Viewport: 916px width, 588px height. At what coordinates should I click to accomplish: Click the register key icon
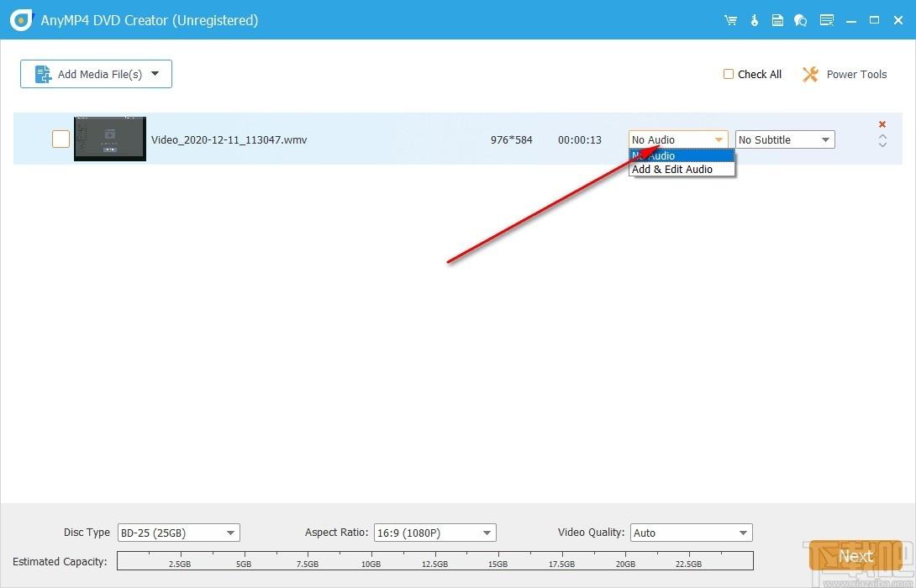coord(754,20)
